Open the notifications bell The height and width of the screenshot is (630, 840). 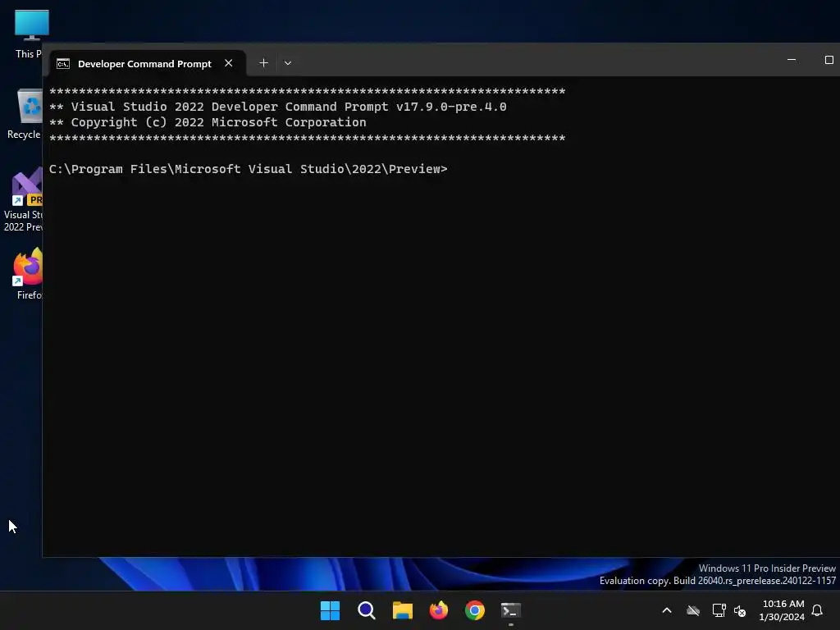click(x=818, y=610)
